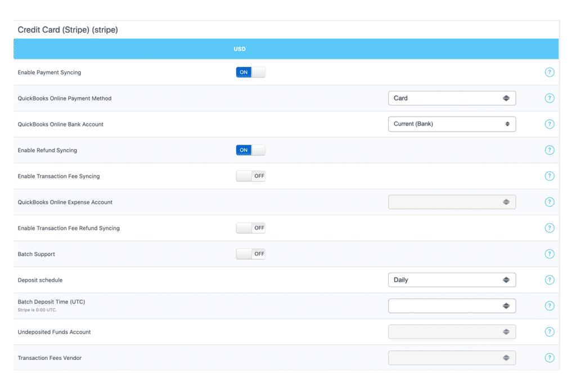This screenshot has height=392, width=576.
Task: Open the Undeposited Funds Account dropdown
Action: pyautogui.click(x=452, y=332)
